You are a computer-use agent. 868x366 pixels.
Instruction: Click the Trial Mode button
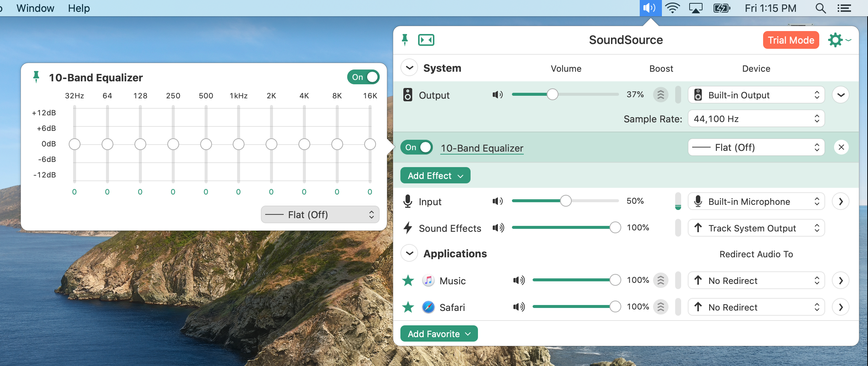click(x=791, y=40)
